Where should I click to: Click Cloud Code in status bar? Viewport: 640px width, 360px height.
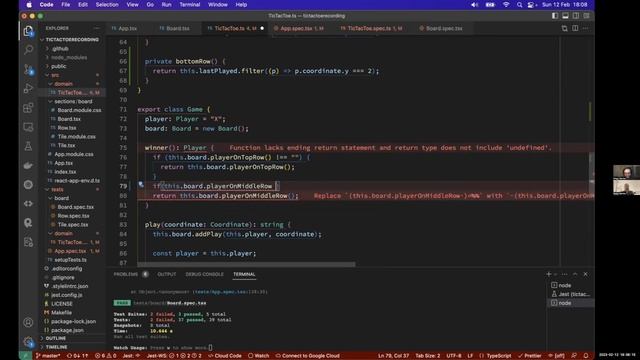coord(224,356)
